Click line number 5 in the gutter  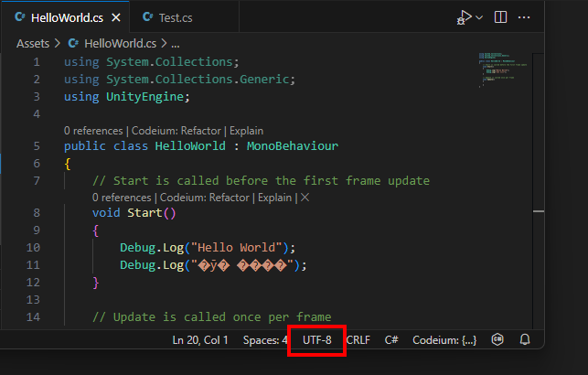37,145
